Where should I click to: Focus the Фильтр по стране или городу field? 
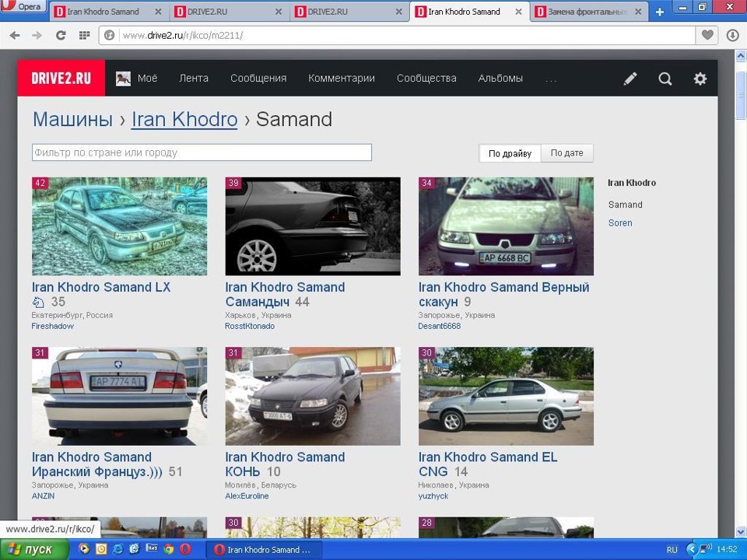click(x=202, y=152)
